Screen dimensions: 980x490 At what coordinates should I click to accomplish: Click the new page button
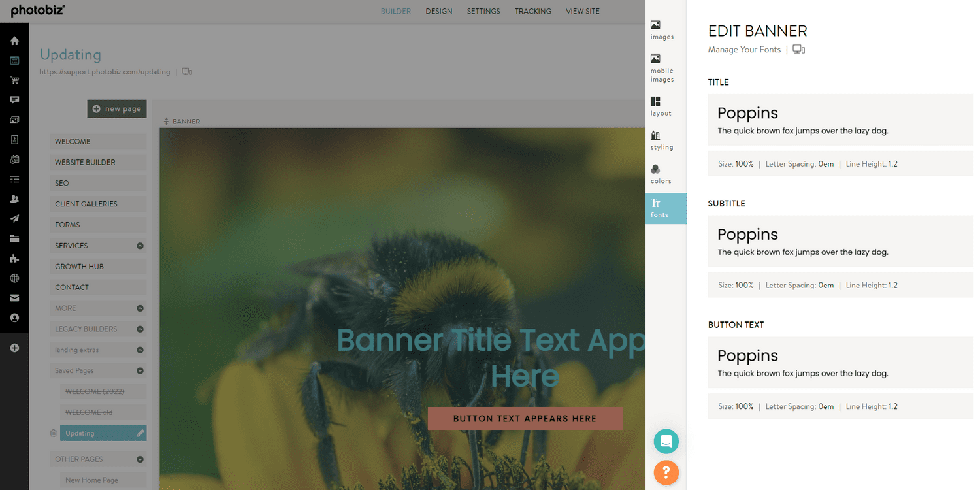coord(116,108)
